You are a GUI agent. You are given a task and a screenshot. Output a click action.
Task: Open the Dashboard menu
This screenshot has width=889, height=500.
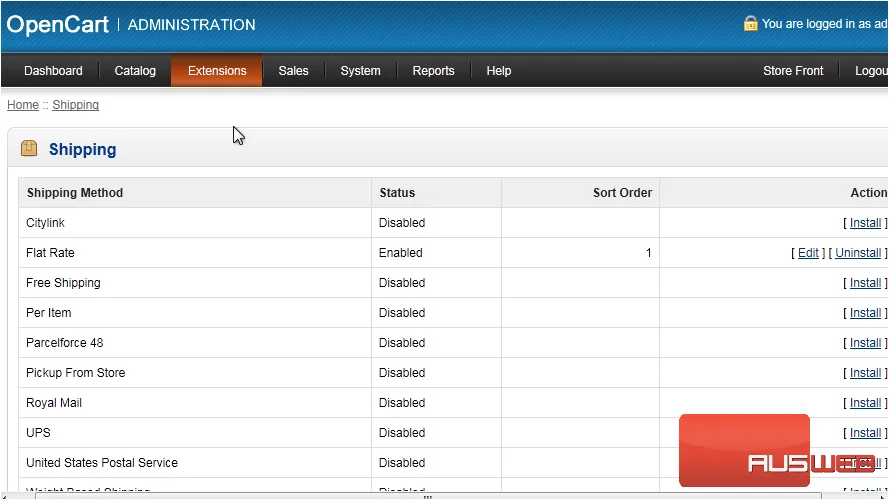(53, 71)
